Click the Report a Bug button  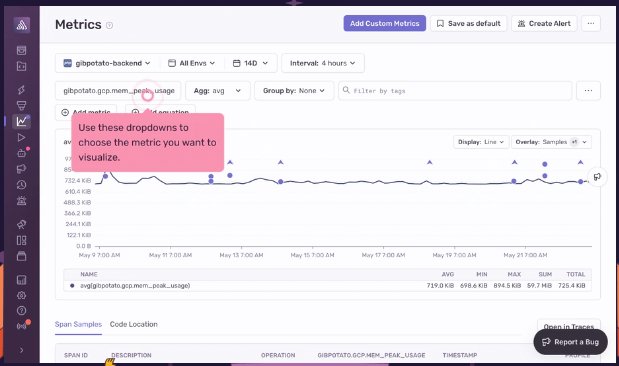click(x=570, y=342)
